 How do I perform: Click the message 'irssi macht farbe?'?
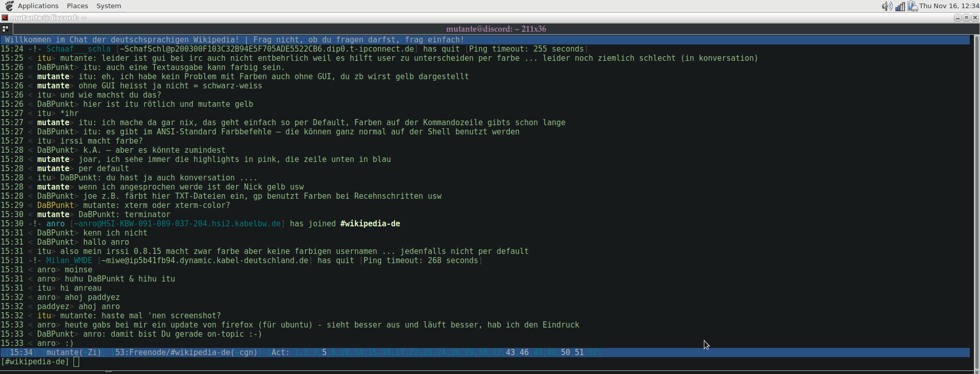coord(102,141)
